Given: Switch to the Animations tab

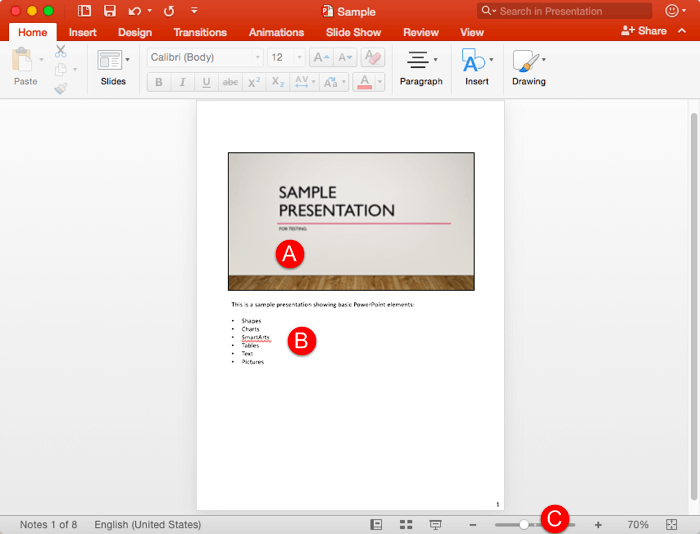Looking at the screenshot, I should pyautogui.click(x=276, y=32).
